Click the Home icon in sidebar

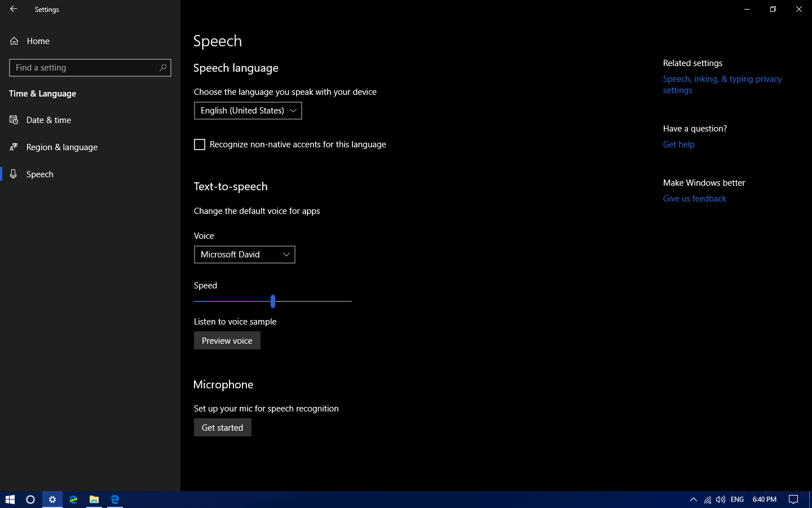click(14, 41)
